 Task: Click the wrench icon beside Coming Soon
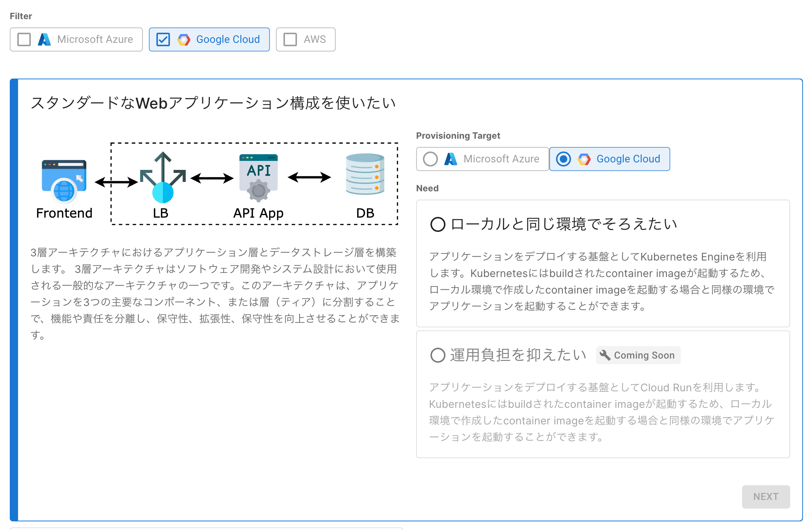[x=605, y=355]
